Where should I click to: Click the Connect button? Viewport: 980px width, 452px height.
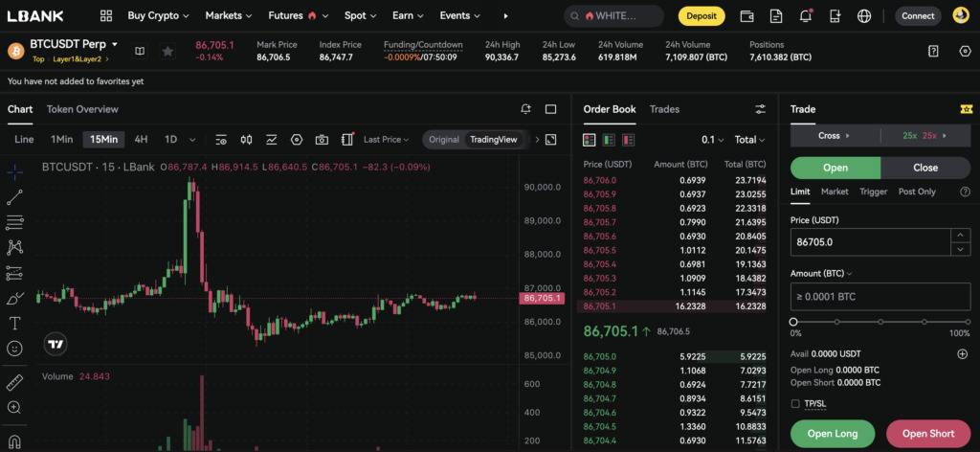click(x=918, y=16)
